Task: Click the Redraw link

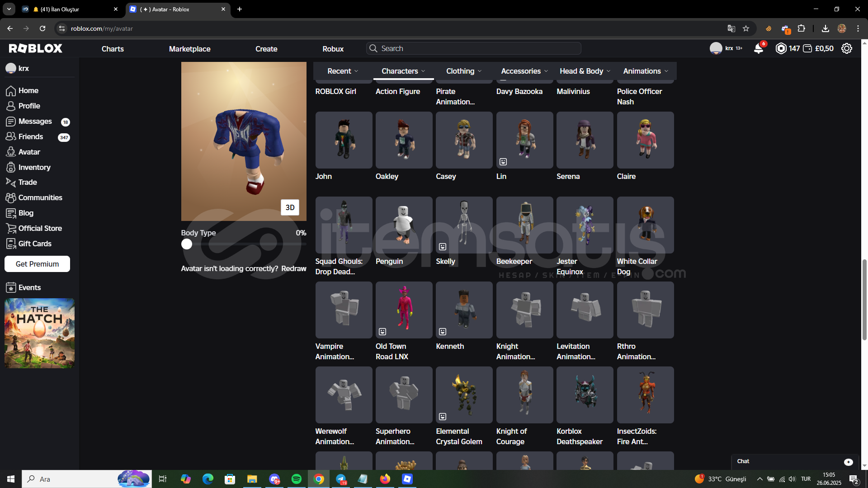Action: [x=294, y=269]
